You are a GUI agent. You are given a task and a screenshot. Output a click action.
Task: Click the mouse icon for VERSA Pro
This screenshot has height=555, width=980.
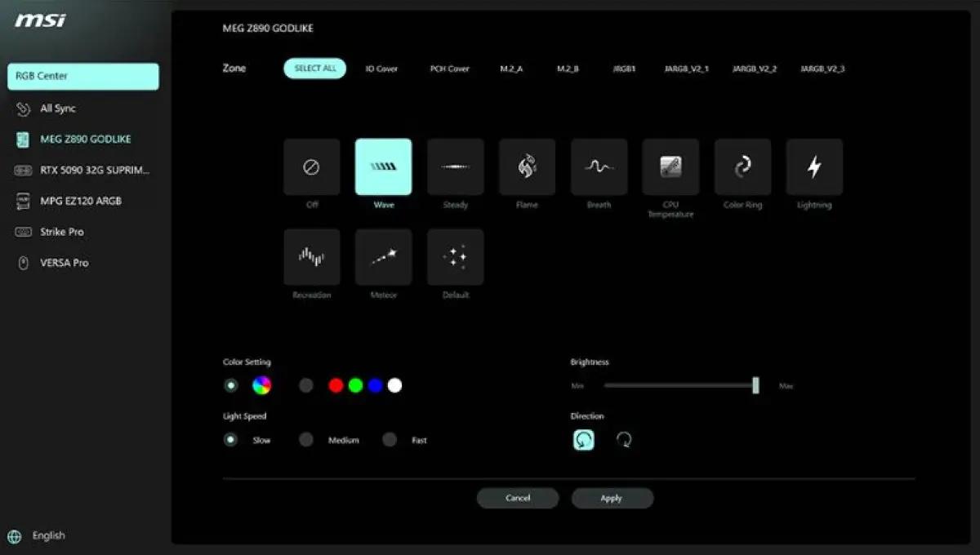24,263
